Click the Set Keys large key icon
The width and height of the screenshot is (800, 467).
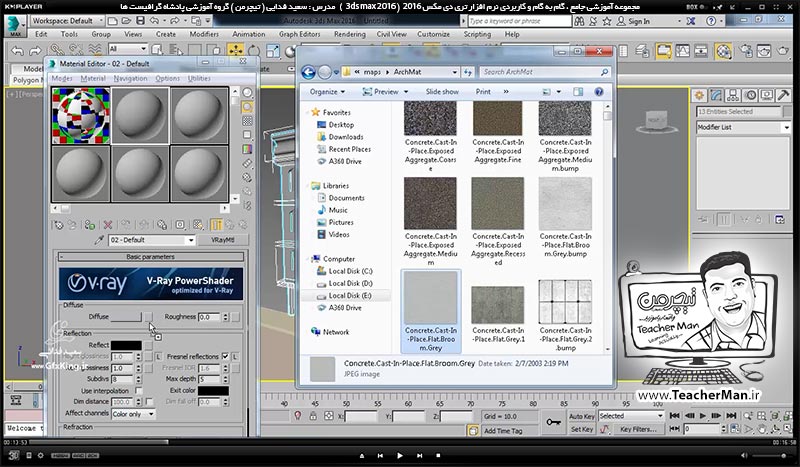tap(553, 422)
